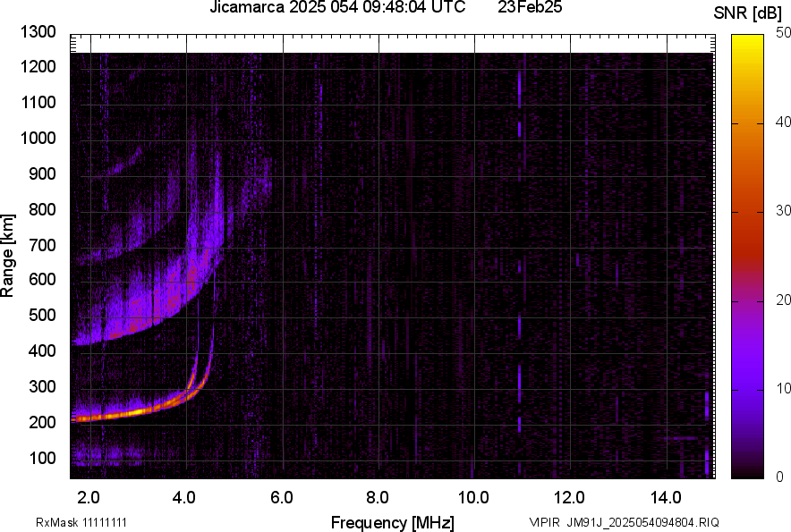
Task: Click the 2.0 frequency tick label
Action: (89, 498)
